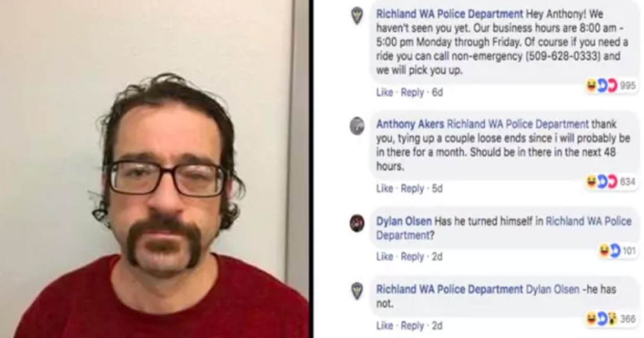Open the 6d timestamp on the first comment

(x=437, y=92)
